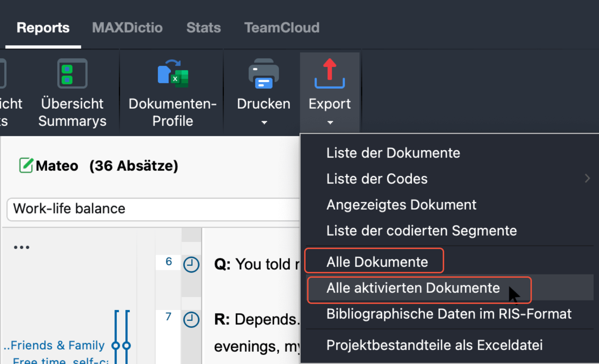The image size is (599, 364).
Task: Click the Work-life balance field
Action: (153, 209)
